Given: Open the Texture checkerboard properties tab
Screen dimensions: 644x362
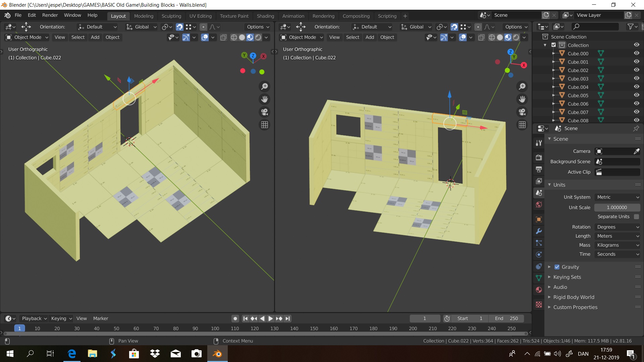Looking at the screenshot, I should (x=539, y=304).
